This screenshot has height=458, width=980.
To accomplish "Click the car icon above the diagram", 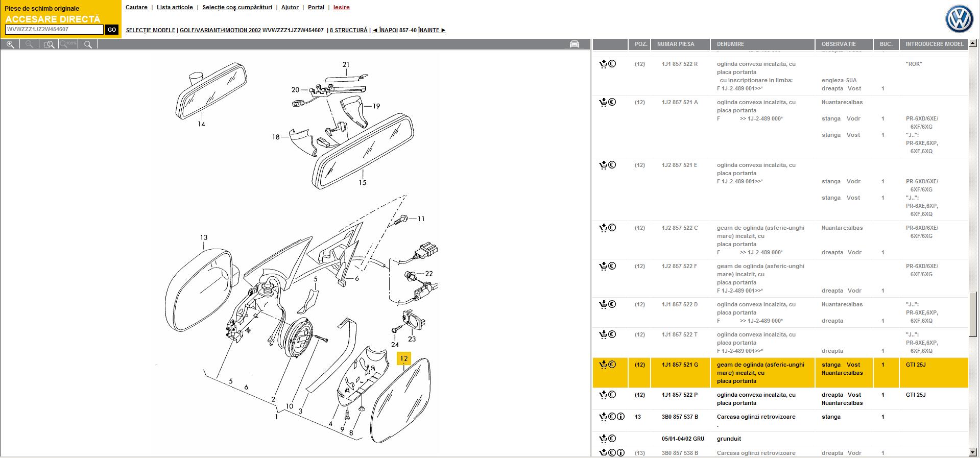I will pyautogui.click(x=575, y=44).
